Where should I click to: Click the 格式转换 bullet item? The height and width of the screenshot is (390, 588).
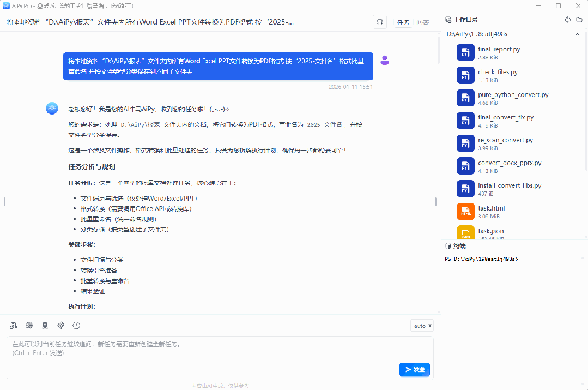pos(136,209)
